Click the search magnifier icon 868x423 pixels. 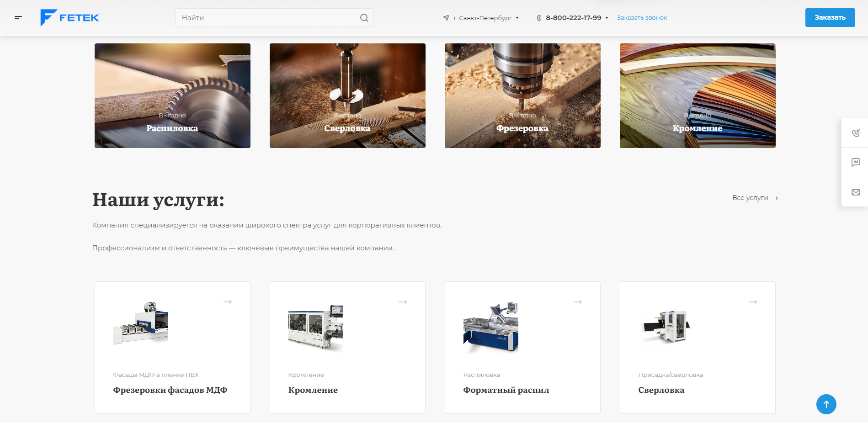tap(364, 18)
